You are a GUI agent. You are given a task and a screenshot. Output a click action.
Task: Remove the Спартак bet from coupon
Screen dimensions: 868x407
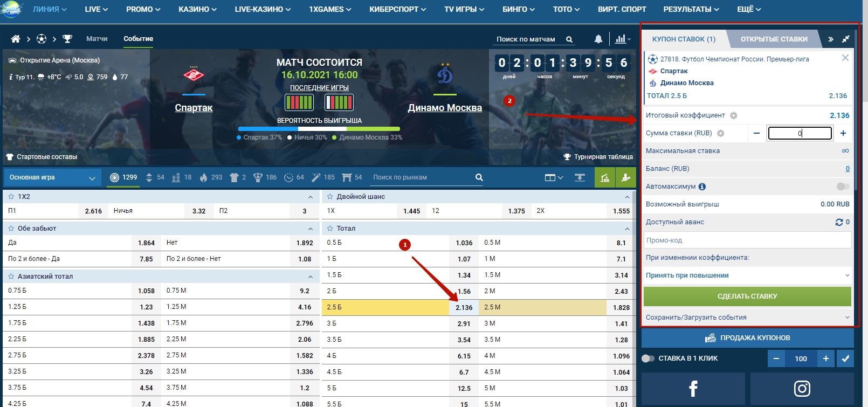click(x=845, y=58)
